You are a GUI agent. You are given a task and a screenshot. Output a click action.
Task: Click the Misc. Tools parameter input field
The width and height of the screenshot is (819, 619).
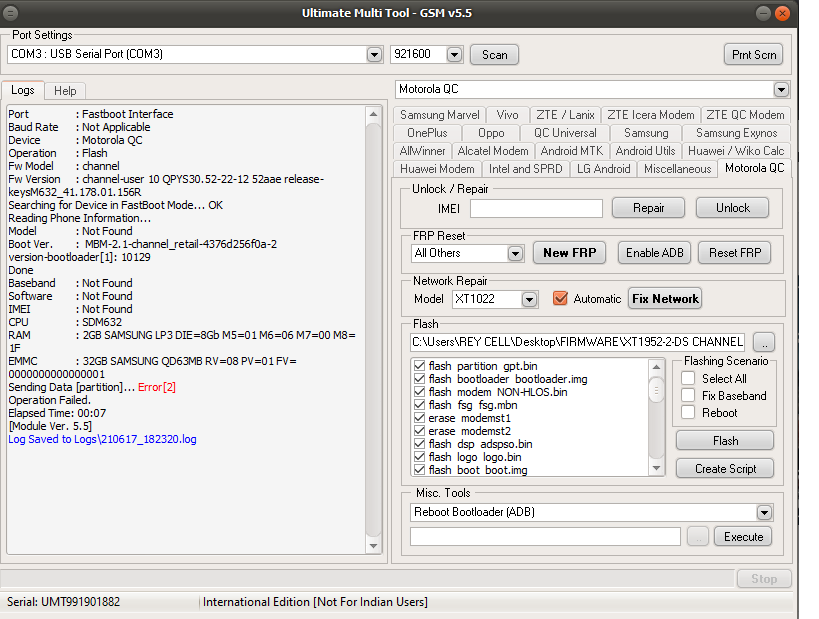click(x=545, y=536)
